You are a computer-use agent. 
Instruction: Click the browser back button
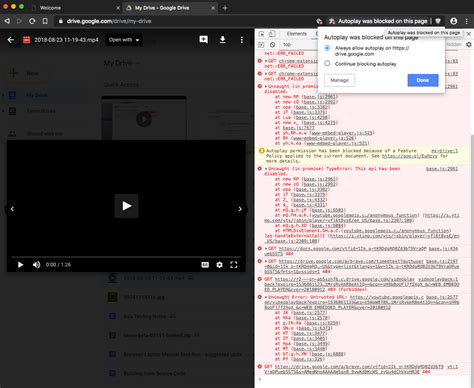tap(7, 21)
